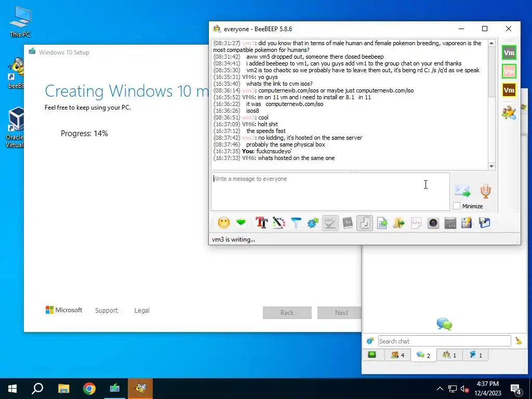Click the floppy with pencil icon
532x399 pixels.
[x=467, y=223]
